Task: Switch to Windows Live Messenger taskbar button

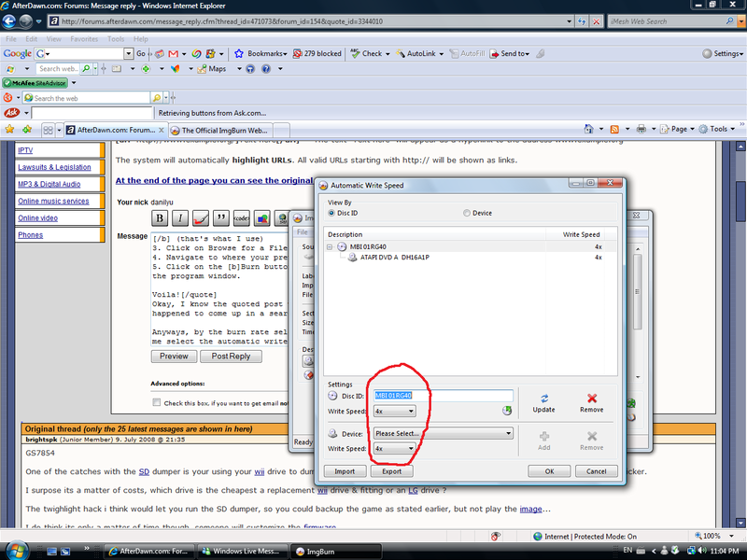Action: click(243, 552)
